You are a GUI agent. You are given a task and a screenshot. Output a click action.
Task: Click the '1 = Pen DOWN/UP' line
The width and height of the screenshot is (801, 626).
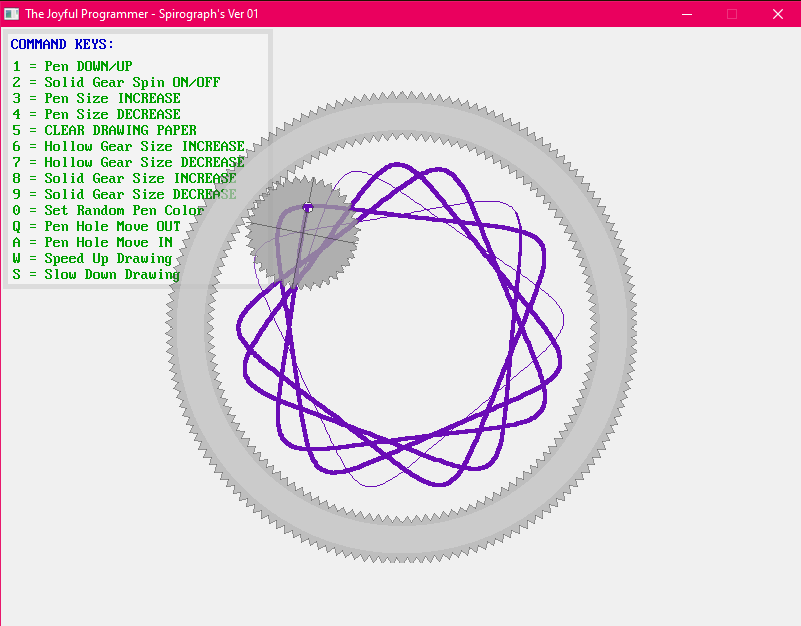[x=73, y=66]
